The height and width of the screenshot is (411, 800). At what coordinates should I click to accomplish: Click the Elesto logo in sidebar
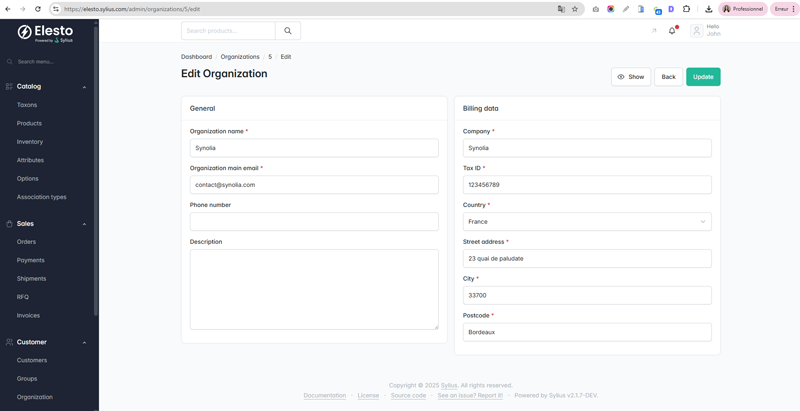click(x=46, y=33)
